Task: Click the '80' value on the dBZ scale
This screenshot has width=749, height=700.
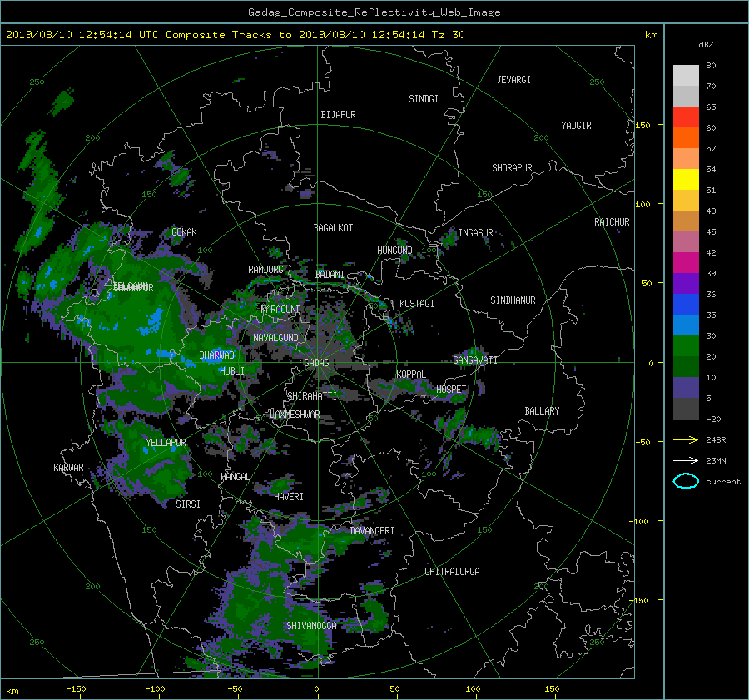Action: click(711, 66)
